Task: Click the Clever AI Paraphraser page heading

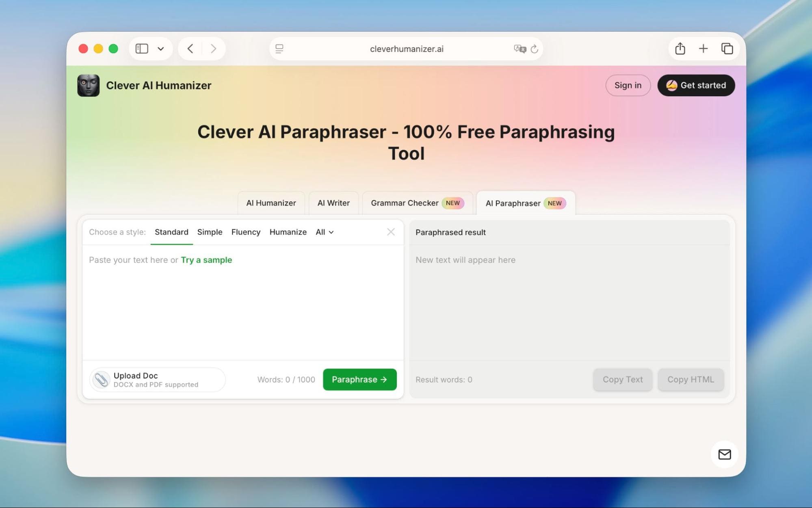Action: pos(406,143)
